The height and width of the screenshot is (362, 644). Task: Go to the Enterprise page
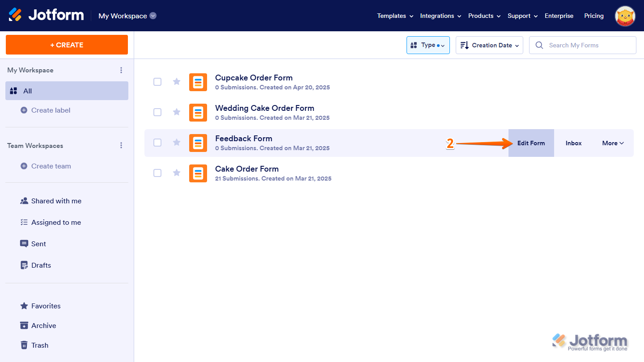point(559,16)
